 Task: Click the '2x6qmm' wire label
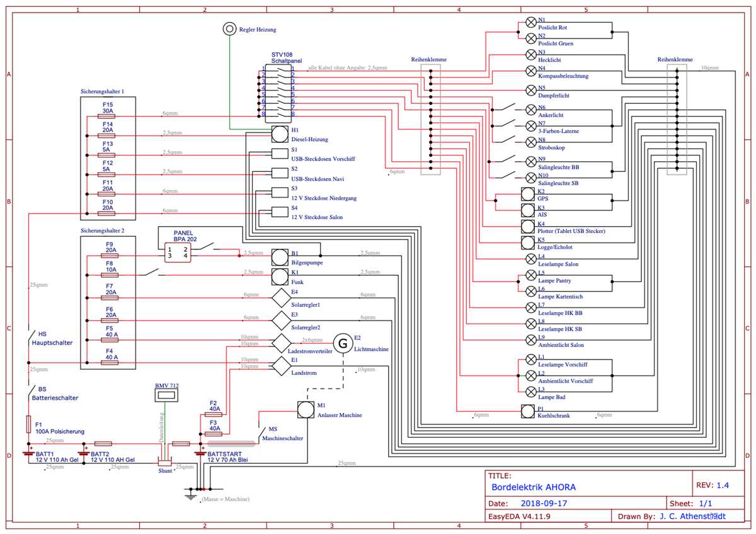(312, 340)
